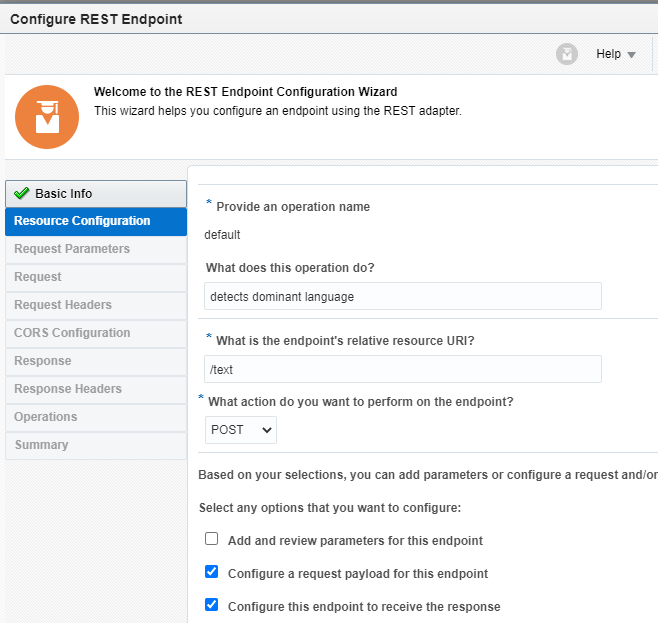The width and height of the screenshot is (658, 623).
Task: Enable Add and review parameters checkbox
Action: pyautogui.click(x=212, y=539)
